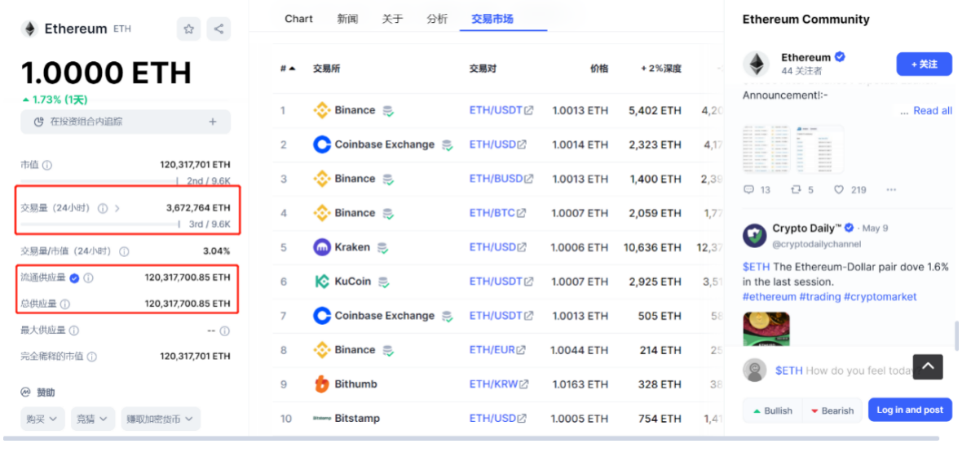Screen dimensions: 980x457
Task: Click the Bullish button
Action: click(772, 410)
